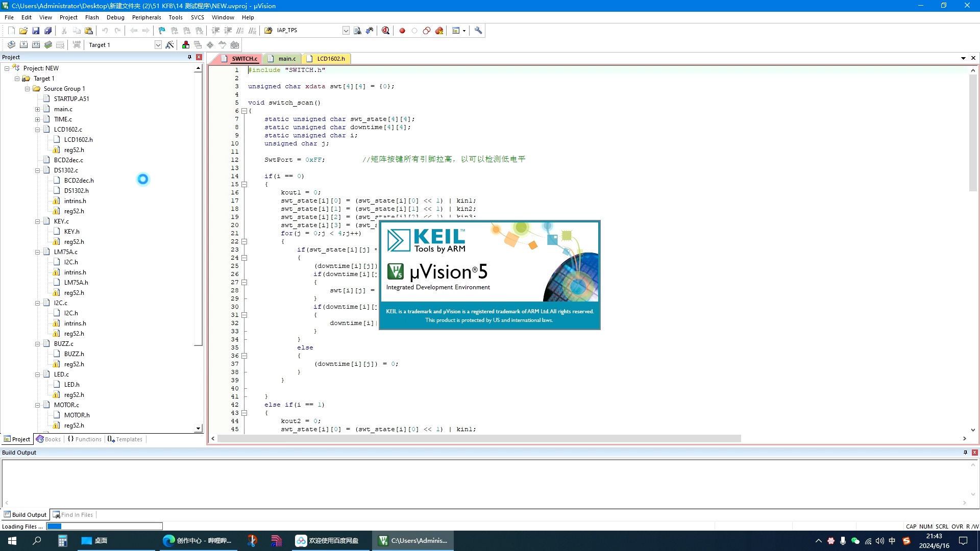Collapse the DS1302.c tree node

pos(37,170)
